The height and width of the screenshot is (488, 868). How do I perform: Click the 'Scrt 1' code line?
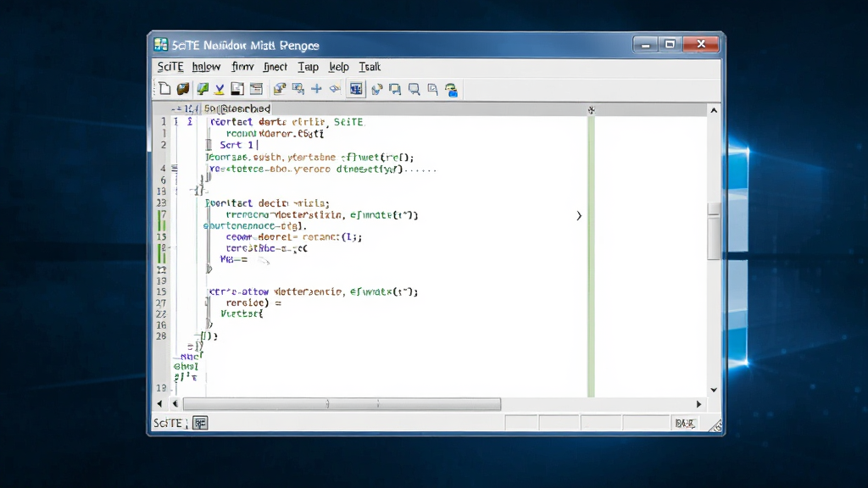pyautogui.click(x=236, y=145)
